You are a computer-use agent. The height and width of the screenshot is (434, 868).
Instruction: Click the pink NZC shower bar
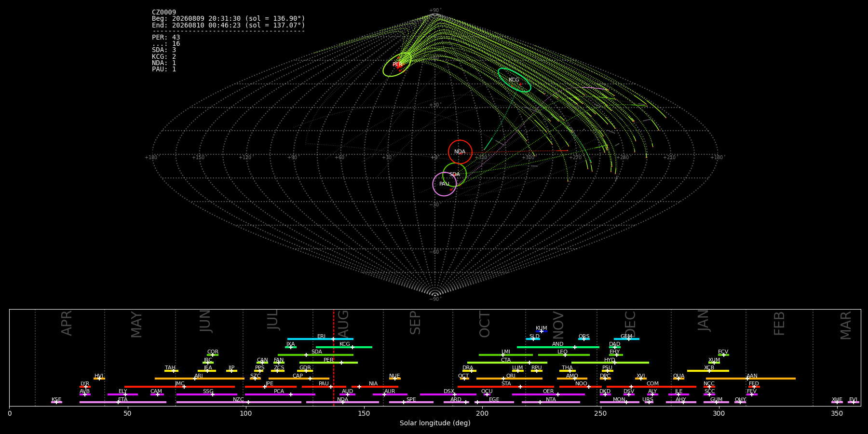click(x=239, y=402)
